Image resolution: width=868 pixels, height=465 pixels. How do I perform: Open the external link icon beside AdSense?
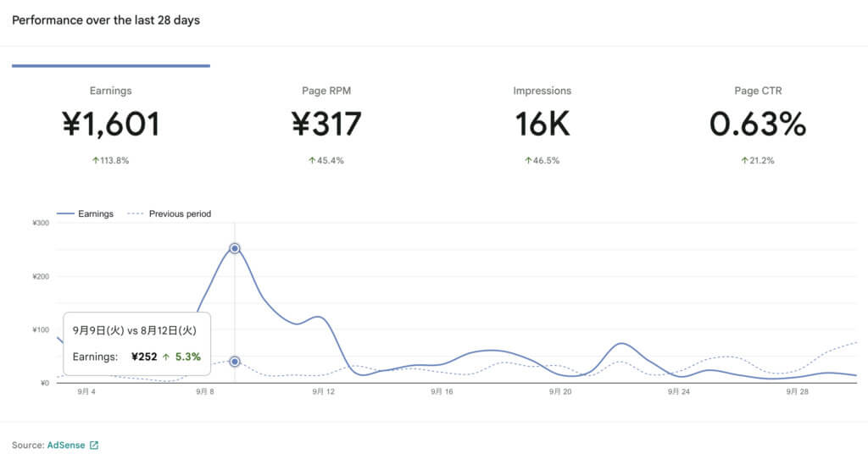click(94, 446)
